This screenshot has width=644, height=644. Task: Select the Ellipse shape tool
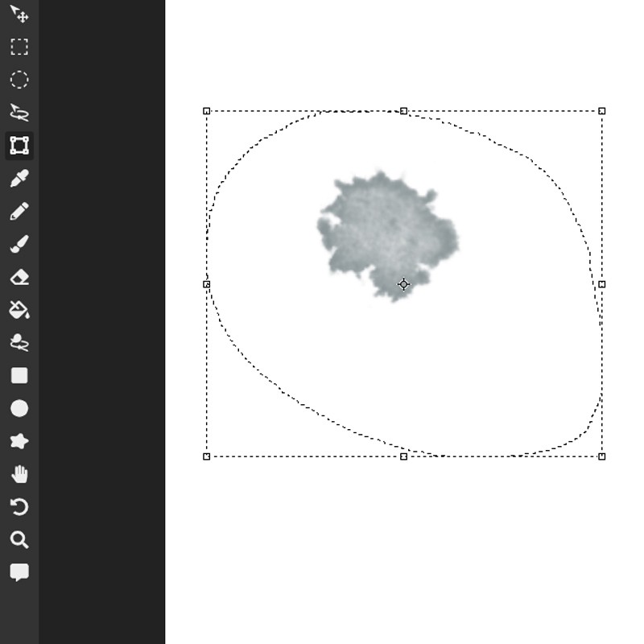click(19, 409)
